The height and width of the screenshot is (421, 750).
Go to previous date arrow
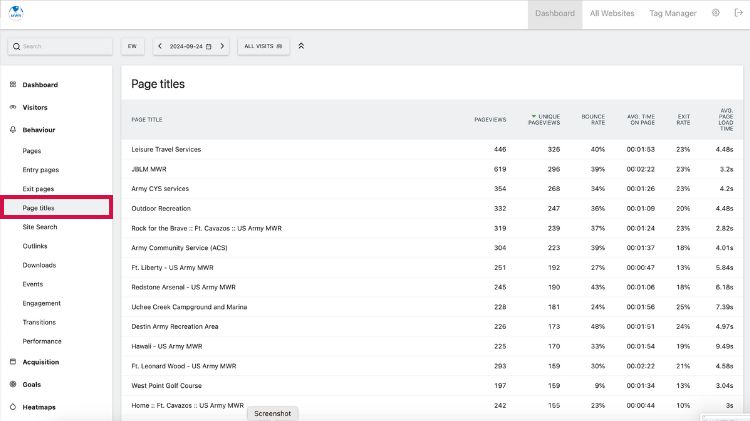pos(160,46)
